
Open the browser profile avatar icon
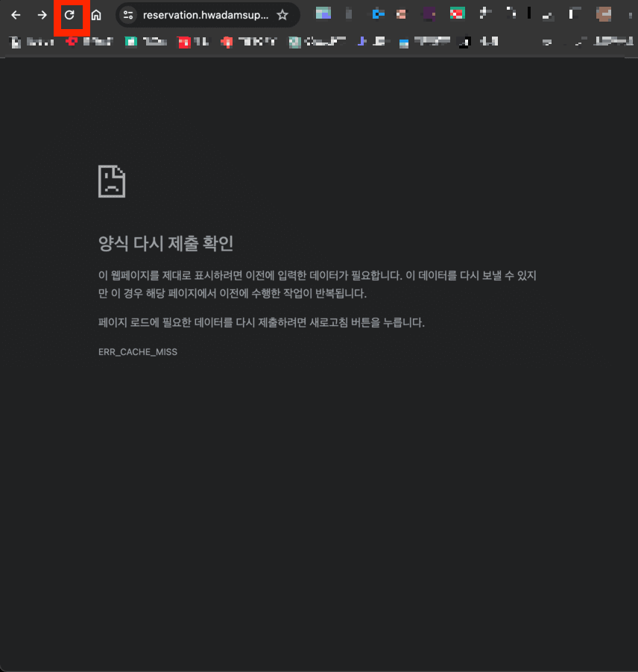click(604, 14)
